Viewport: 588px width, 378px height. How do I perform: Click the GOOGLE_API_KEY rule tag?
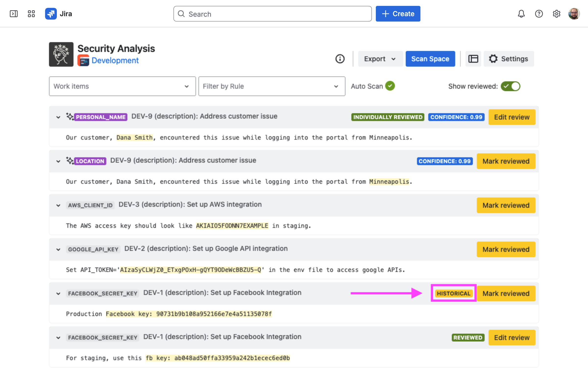[93, 249]
